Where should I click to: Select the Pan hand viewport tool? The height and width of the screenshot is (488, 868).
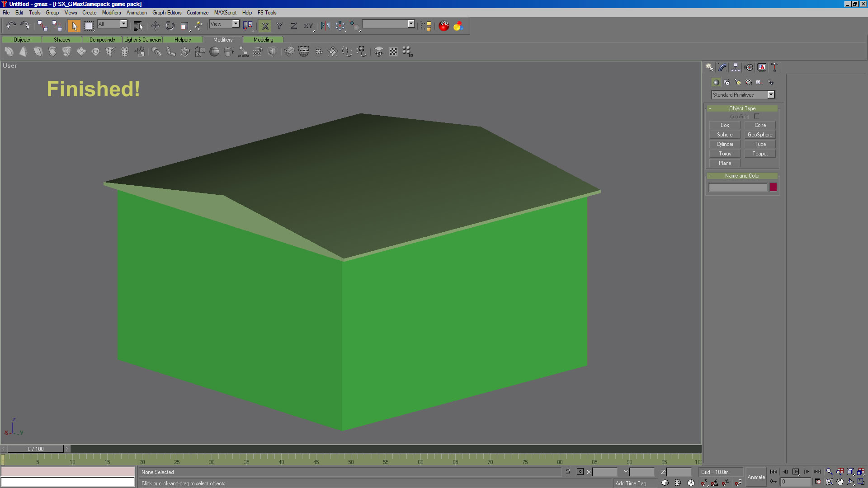tap(840, 482)
